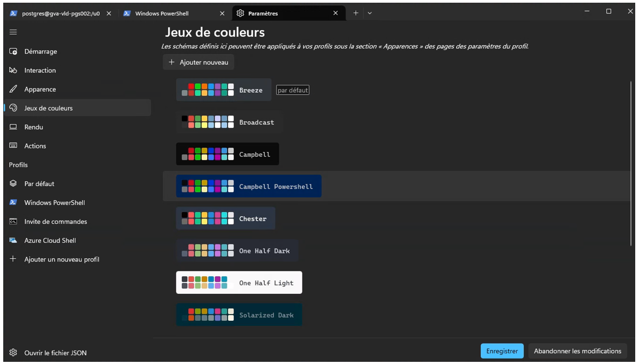Viewport: 639px width, 364px height.
Task: Click the Enregistrer button
Action: (501, 351)
